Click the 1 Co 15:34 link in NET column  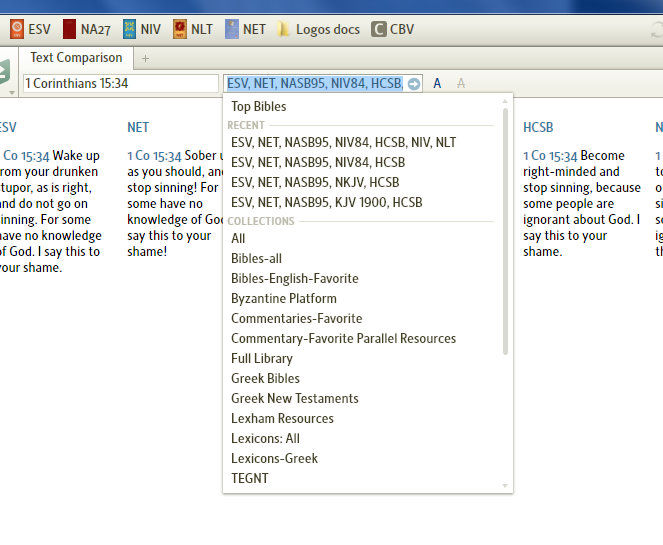(154, 156)
